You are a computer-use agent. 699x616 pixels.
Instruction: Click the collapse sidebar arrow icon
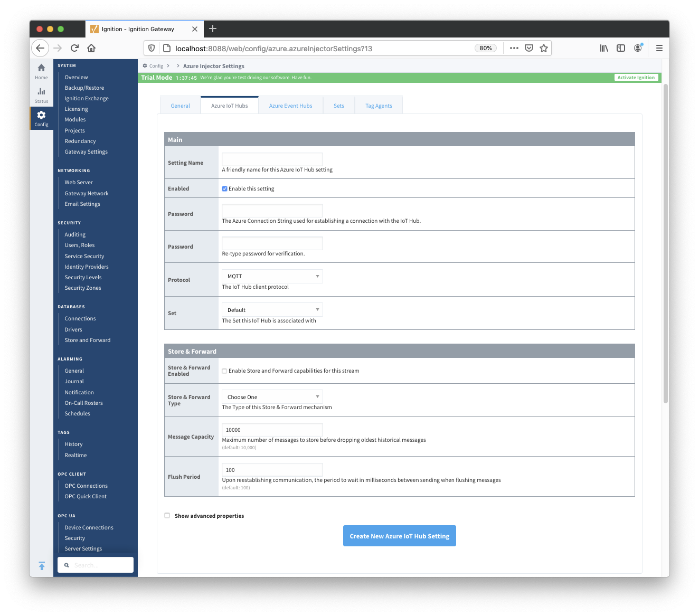(42, 566)
